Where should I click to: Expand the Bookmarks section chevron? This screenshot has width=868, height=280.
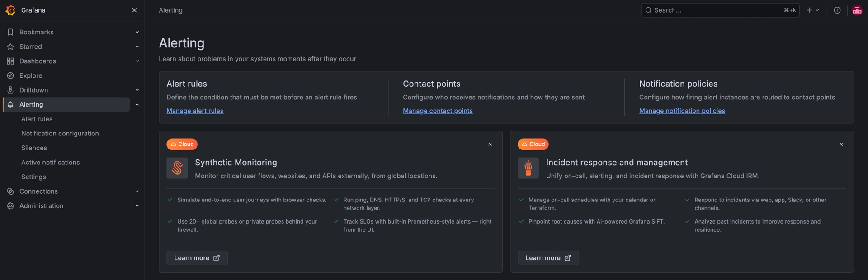[137, 32]
